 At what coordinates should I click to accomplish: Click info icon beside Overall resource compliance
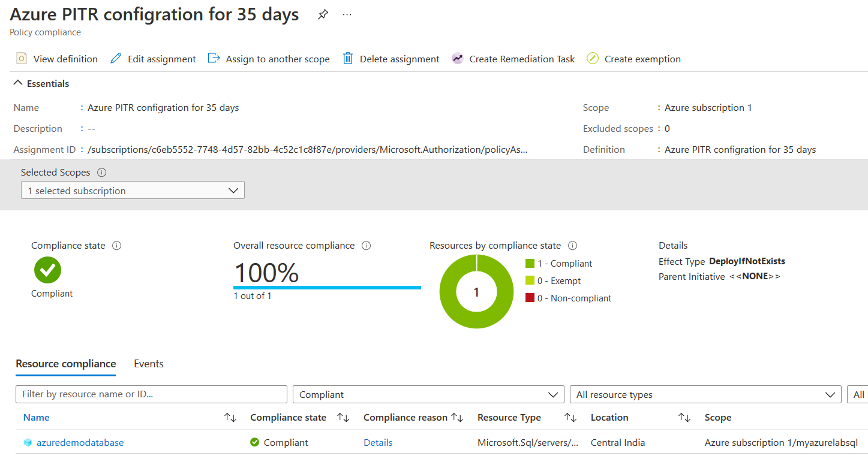pyautogui.click(x=367, y=246)
